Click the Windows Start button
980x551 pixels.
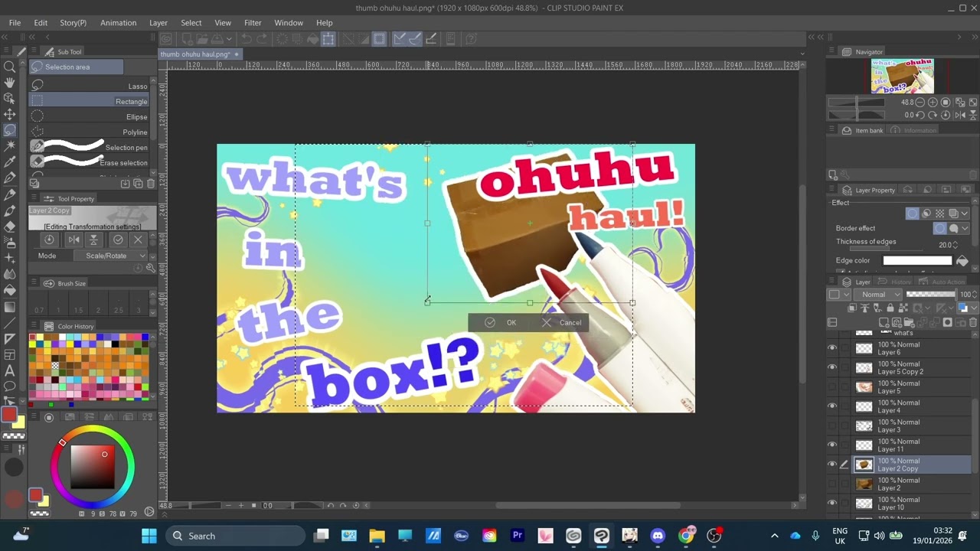(149, 536)
